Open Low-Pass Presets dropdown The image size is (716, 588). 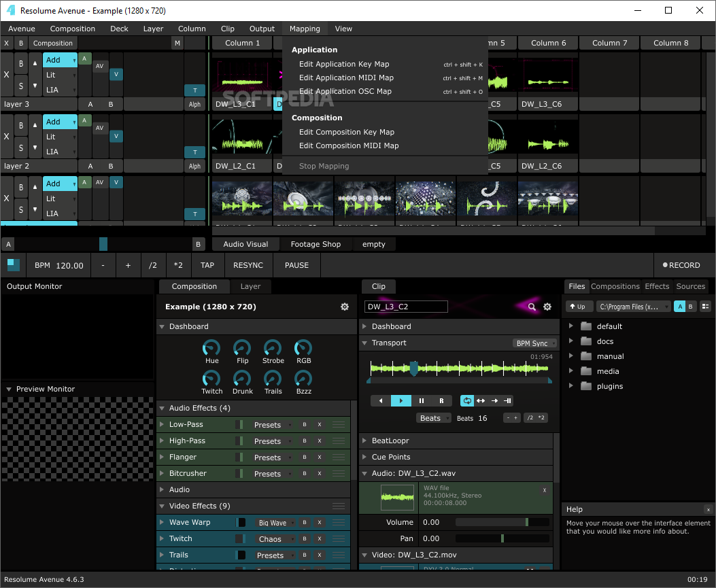pyautogui.click(x=273, y=425)
